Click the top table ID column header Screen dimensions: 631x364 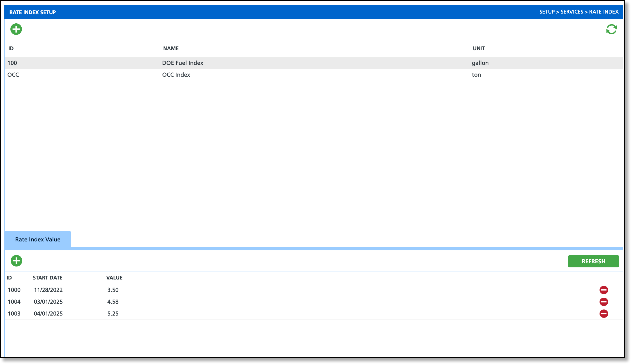click(11, 48)
